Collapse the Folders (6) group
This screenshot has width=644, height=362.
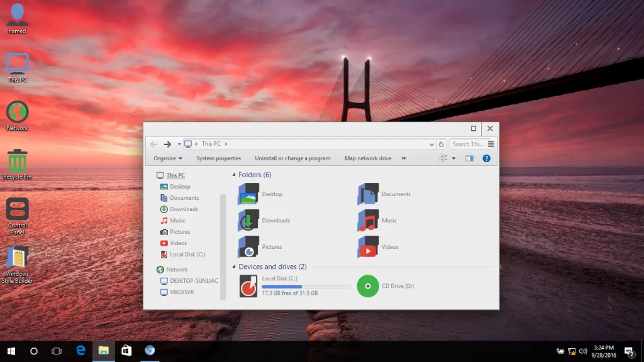235,175
